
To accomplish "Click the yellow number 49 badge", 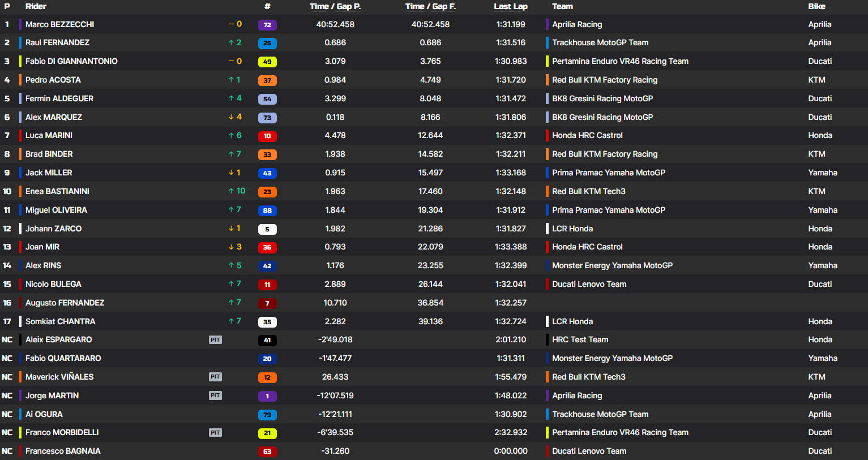I will (x=267, y=62).
